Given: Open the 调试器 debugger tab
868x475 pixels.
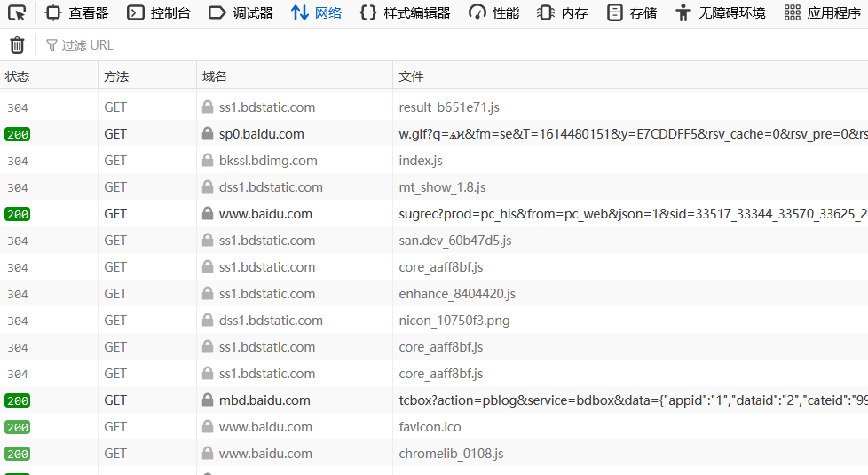Looking at the screenshot, I should point(241,12).
